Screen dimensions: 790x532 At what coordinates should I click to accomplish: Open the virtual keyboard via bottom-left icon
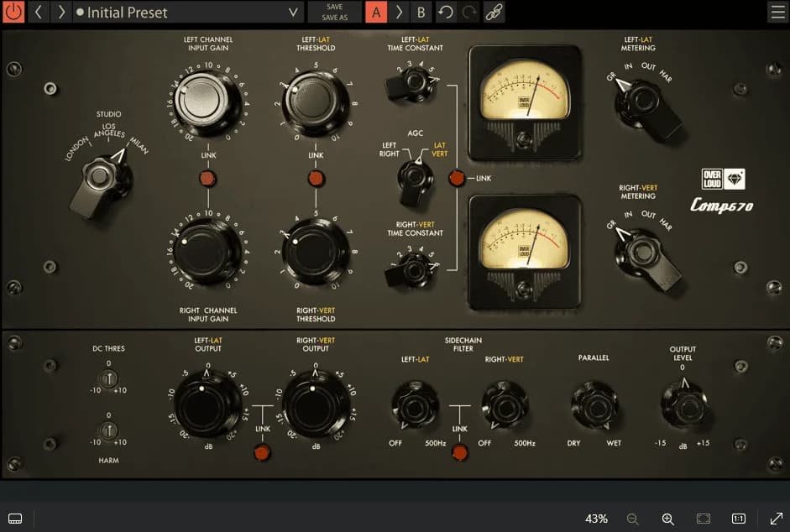click(x=14, y=519)
